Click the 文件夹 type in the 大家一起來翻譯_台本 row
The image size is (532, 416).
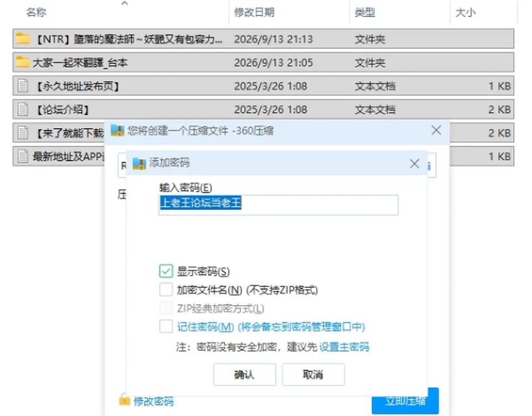point(370,63)
